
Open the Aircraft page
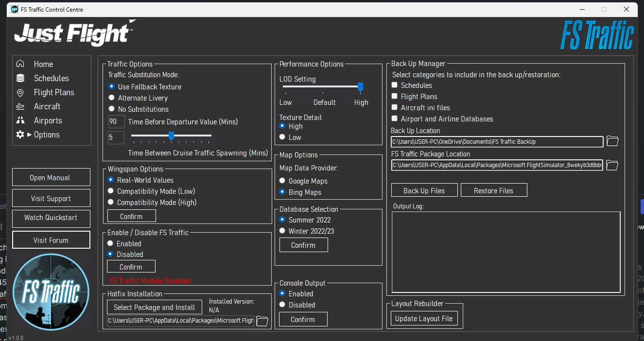[x=47, y=106]
